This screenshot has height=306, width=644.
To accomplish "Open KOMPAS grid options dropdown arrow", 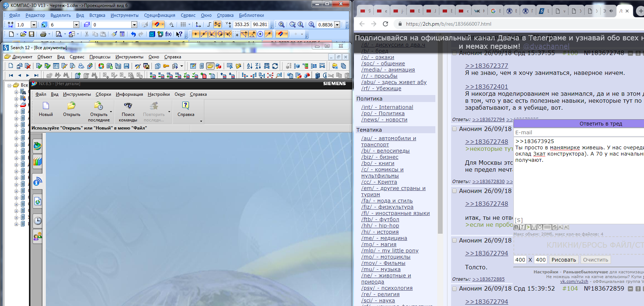I will point(189,25).
